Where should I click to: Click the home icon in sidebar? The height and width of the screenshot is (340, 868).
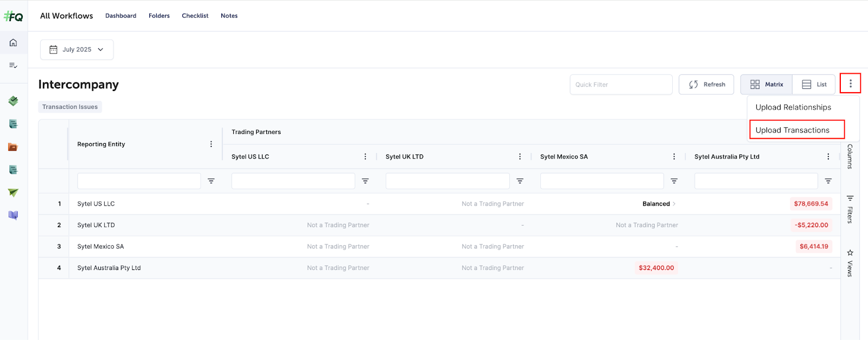click(x=13, y=43)
